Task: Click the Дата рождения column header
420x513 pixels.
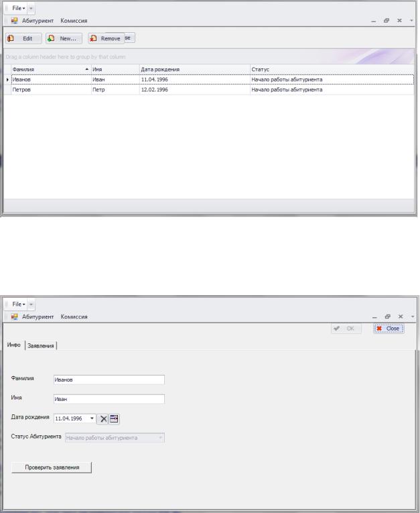Action: [x=195, y=69]
